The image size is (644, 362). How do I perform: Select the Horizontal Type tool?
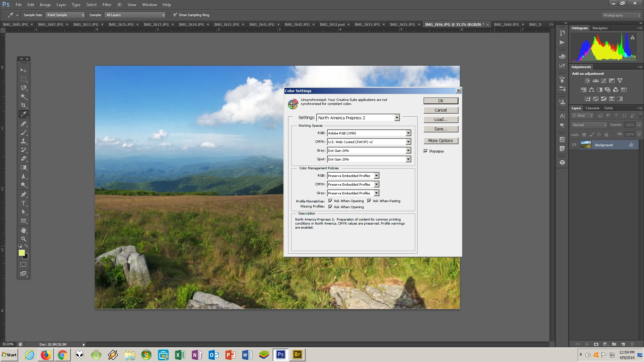tap(23, 203)
